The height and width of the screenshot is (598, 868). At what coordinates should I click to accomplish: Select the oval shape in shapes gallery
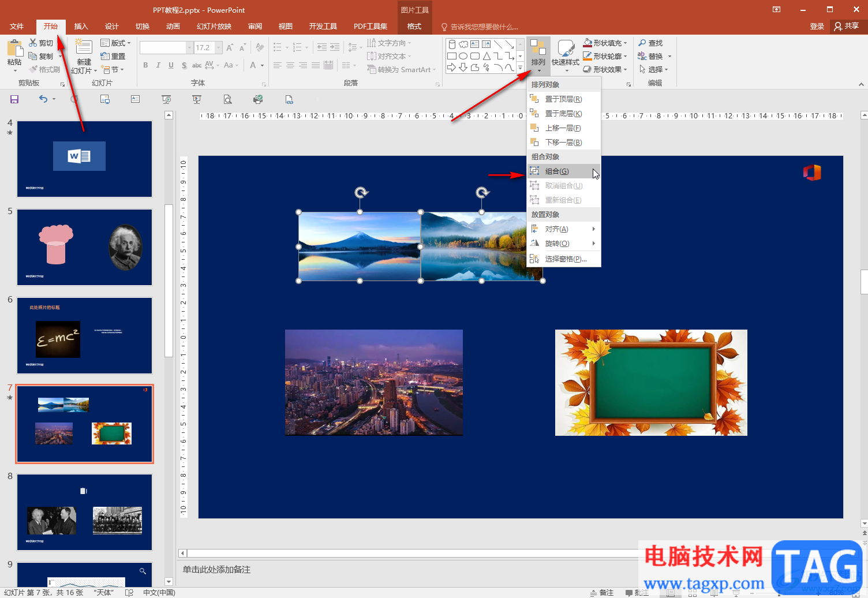463,56
